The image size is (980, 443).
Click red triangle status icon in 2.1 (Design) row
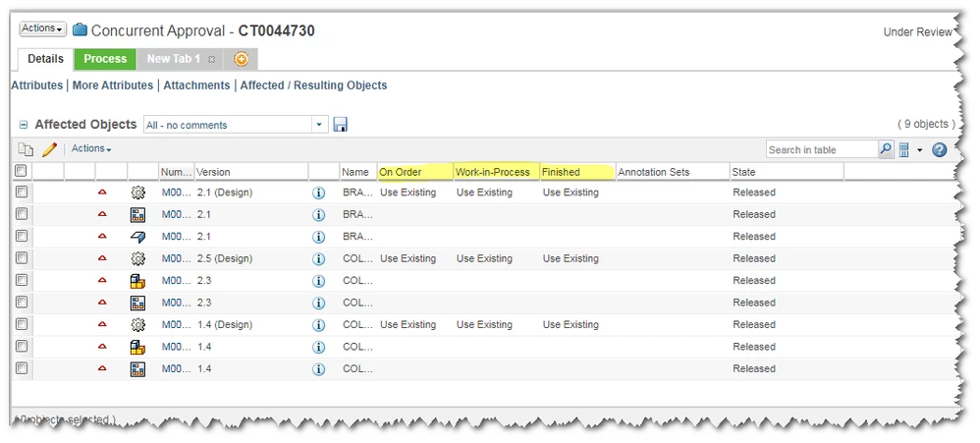pos(102,193)
